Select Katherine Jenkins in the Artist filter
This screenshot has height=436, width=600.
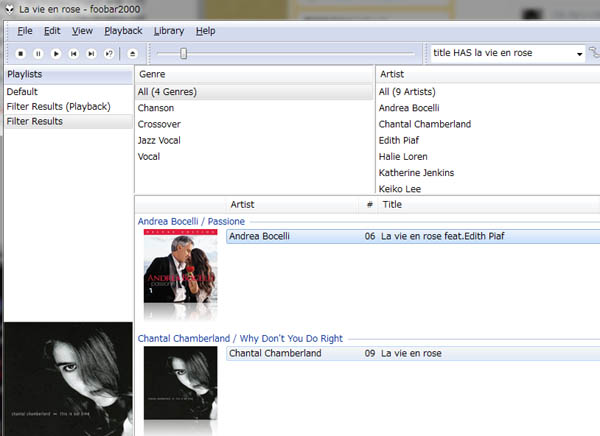click(x=488, y=173)
